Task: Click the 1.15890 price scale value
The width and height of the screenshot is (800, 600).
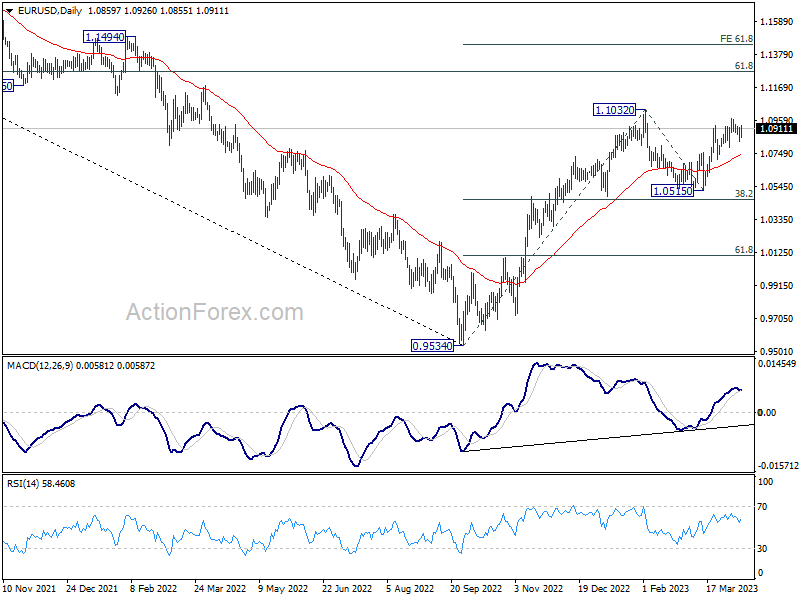Action: [777, 21]
